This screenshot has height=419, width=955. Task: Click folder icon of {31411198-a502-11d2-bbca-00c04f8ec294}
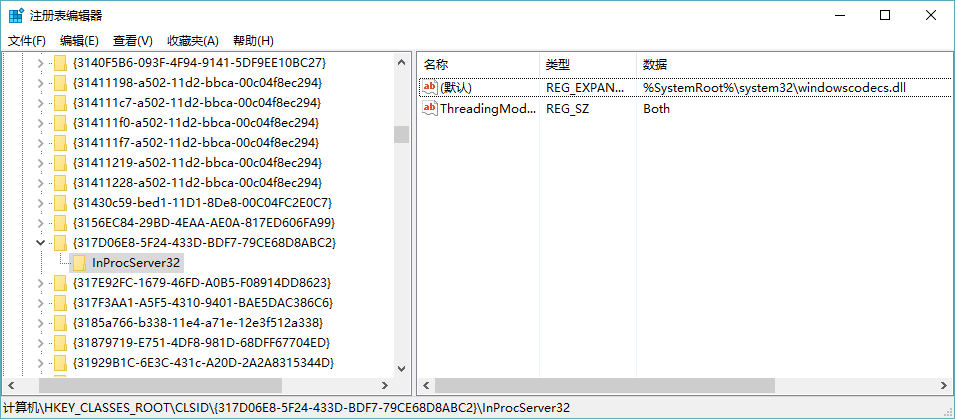click(60, 83)
